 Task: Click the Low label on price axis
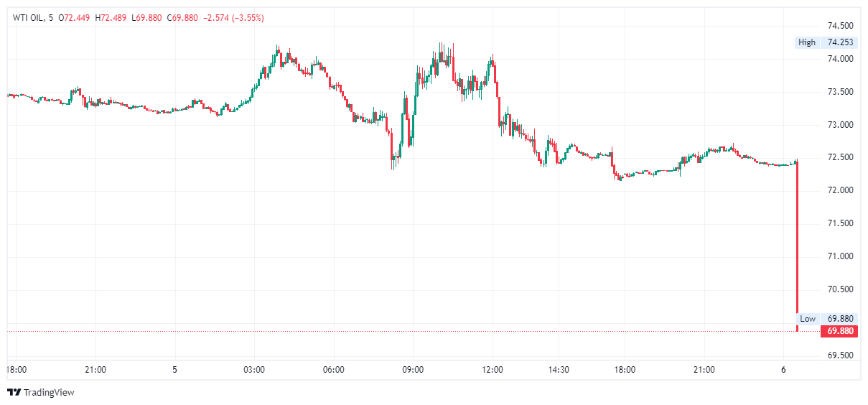click(808, 318)
